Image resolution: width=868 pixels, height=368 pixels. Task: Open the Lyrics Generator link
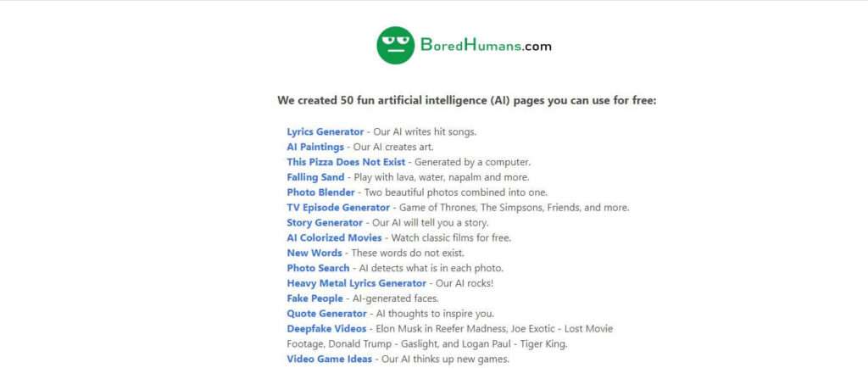pyautogui.click(x=325, y=131)
